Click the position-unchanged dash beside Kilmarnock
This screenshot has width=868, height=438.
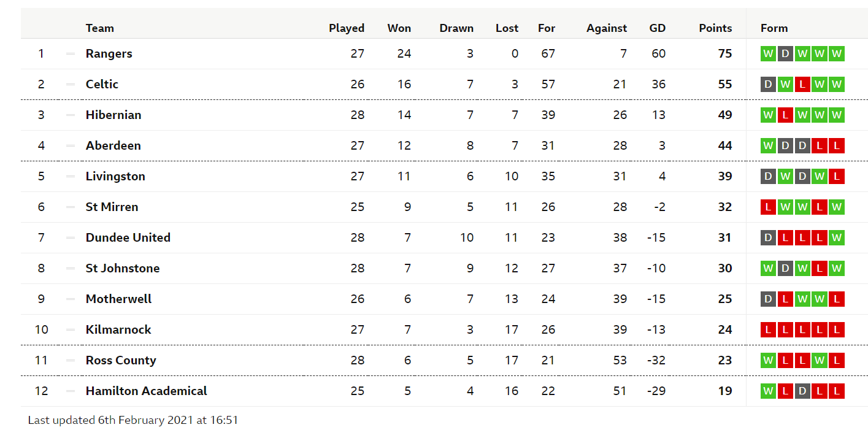point(71,329)
